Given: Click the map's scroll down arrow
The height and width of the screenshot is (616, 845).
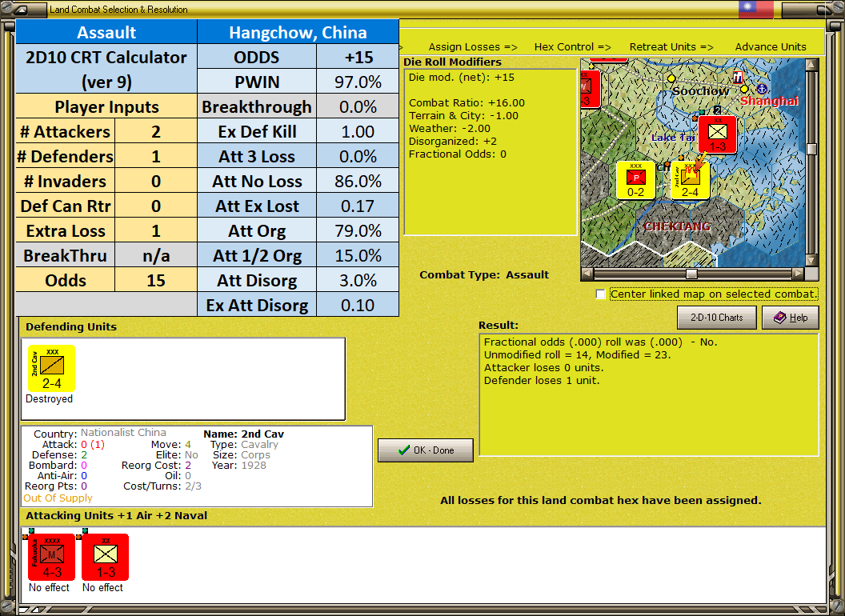Looking at the screenshot, I should (811, 260).
